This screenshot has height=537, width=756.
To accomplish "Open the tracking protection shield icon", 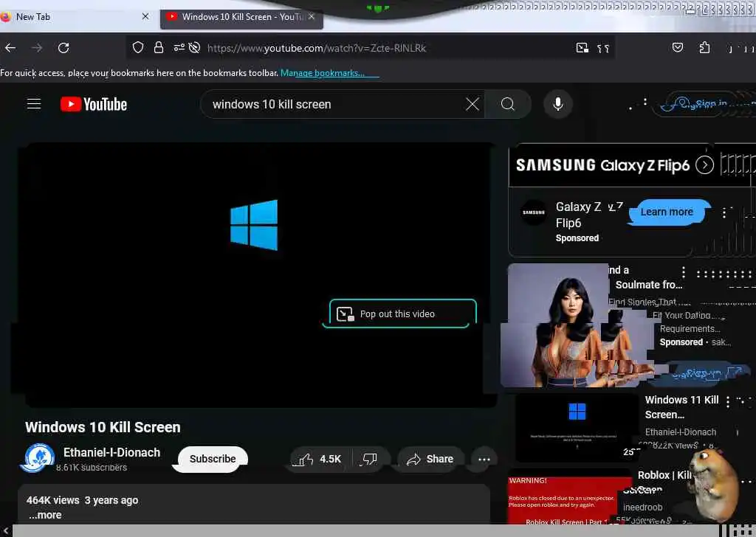I will click(x=138, y=48).
